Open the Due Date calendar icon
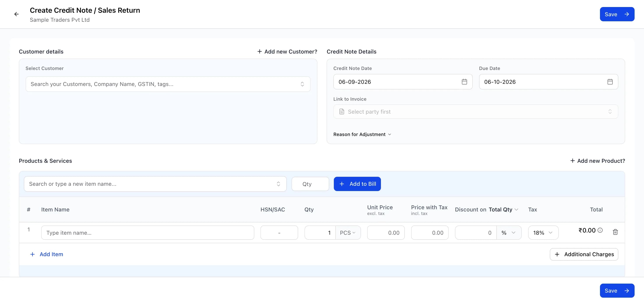 610,82
